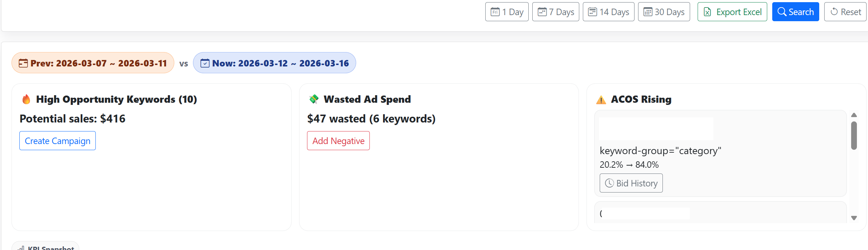Click the 14 Days calendar icon
Image resolution: width=868 pixels, height=250 pixels.
click(x=593, y=12)
